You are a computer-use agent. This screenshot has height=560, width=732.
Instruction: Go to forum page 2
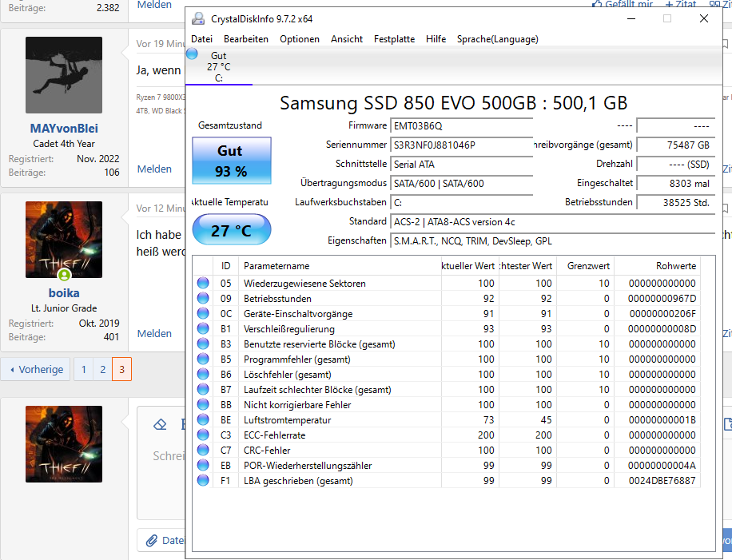103,370
